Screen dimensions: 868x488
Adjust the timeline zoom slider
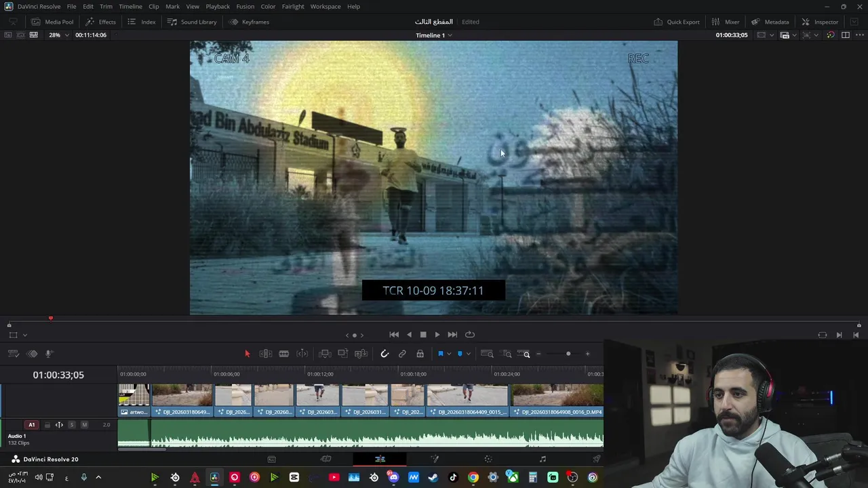coord(568,354)
